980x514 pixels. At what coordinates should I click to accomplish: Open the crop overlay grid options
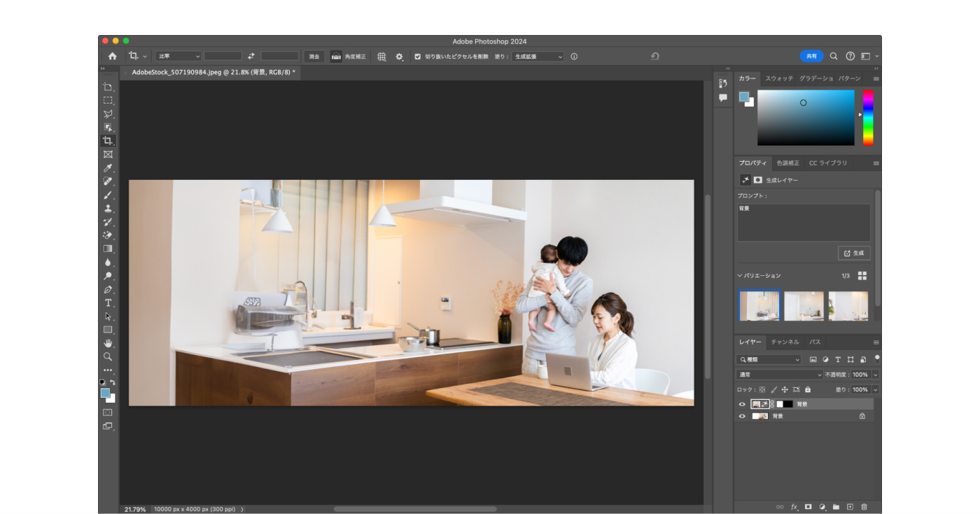click(x=381, y=57)
